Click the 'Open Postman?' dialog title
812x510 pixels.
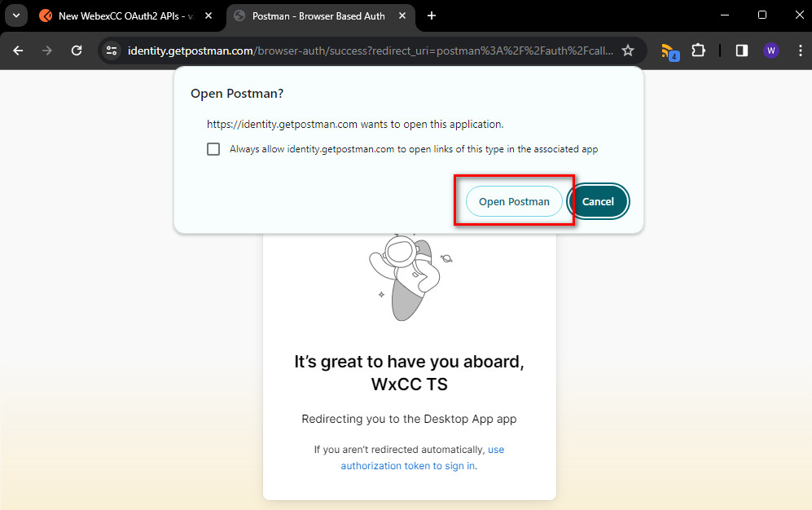coord(237,94)
